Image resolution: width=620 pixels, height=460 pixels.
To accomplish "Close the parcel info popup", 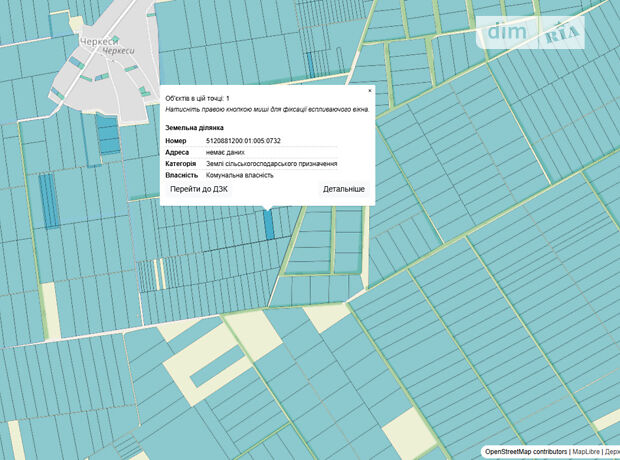I will [x=369, y=91].
